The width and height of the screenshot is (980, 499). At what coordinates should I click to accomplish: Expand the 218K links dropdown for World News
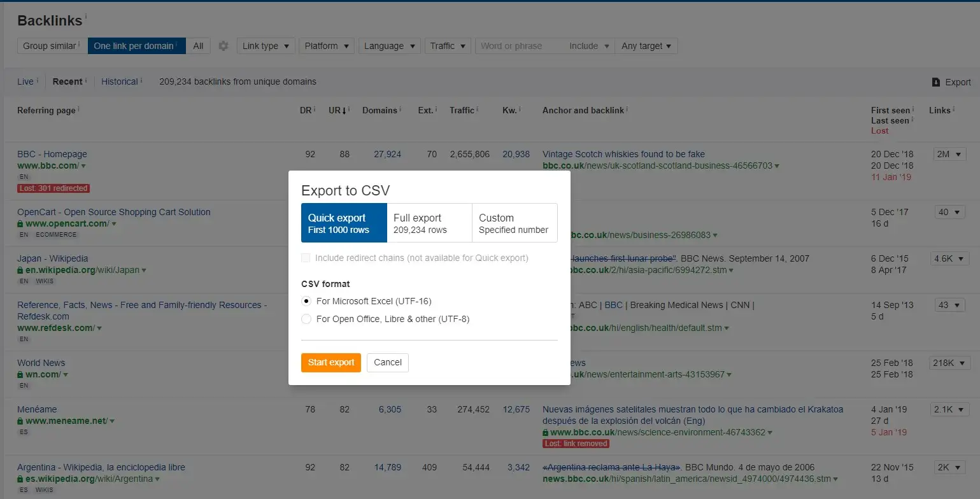(x=949, y=363)
